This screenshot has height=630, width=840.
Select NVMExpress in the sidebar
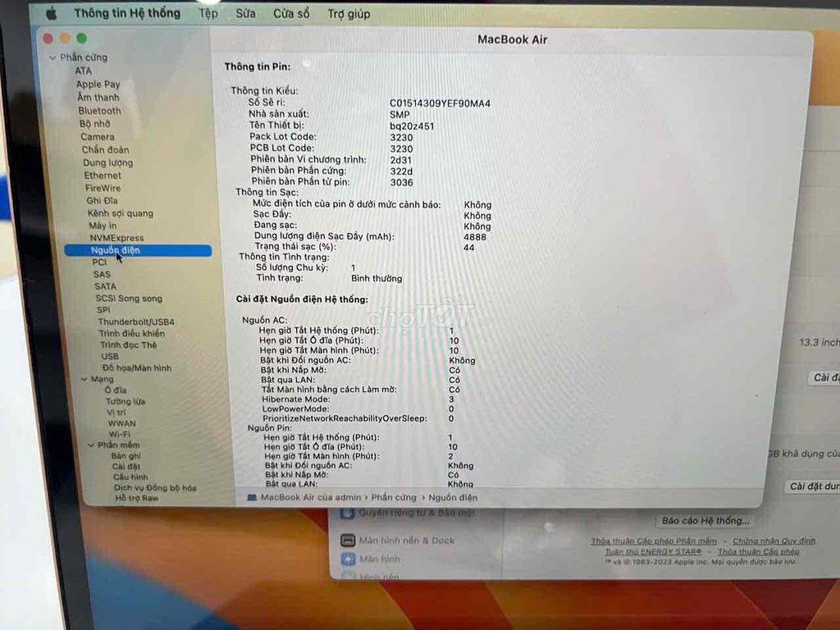pyautogui.click(x=116, y=238)
